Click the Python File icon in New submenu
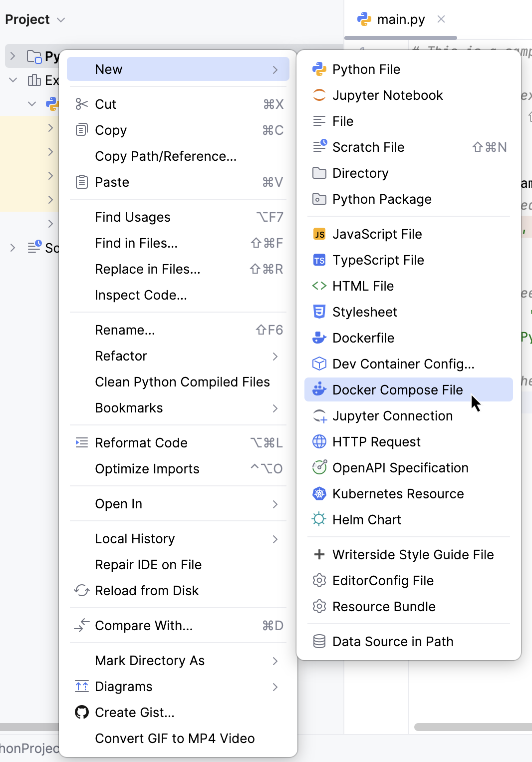 pyautogui.click(x=319, y=69)
